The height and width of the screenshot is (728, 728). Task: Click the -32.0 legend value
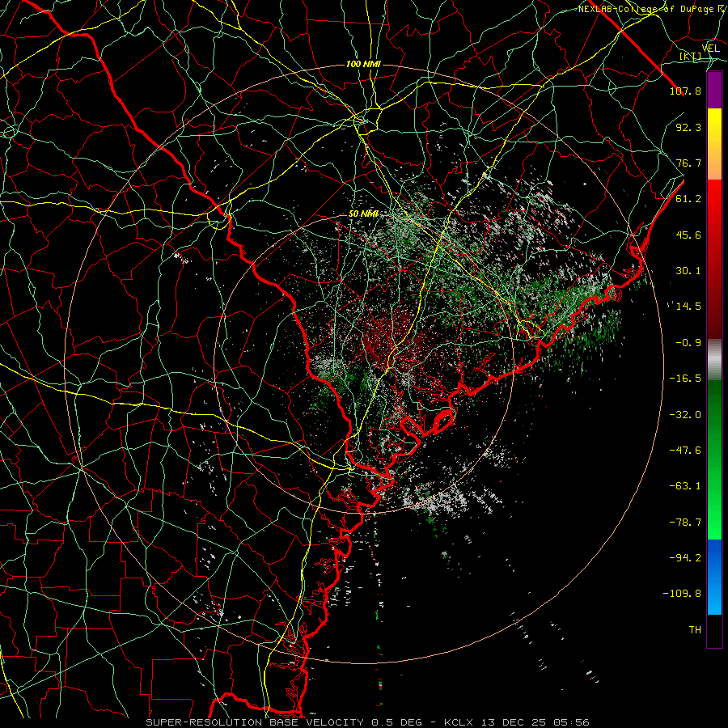pyautogui.click(x=685, y=415)
